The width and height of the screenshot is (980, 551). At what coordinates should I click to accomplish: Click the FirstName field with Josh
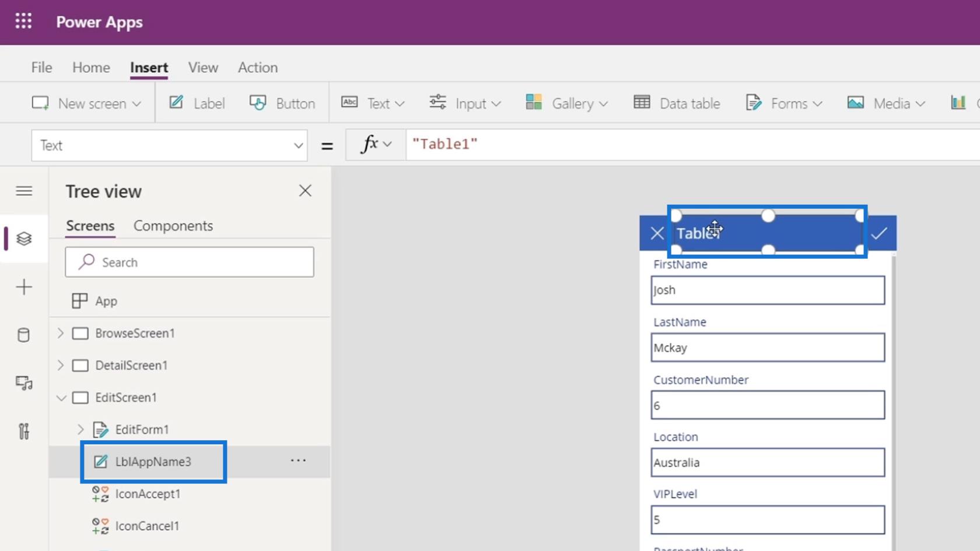[x=768, y=290]
